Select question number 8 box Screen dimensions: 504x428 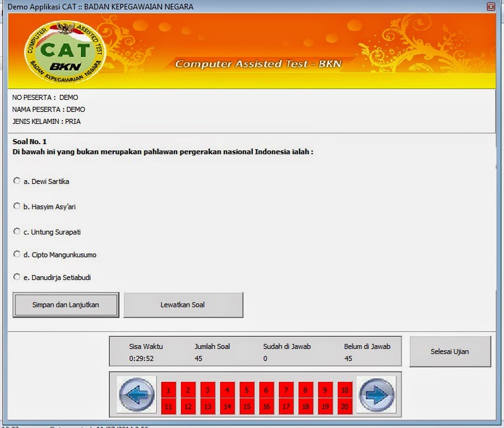[305, 390]
